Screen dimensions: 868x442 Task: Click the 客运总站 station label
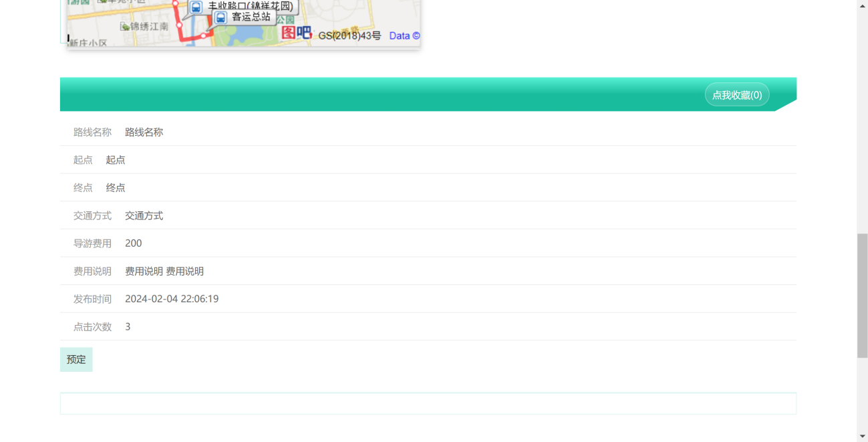[251, 17]
